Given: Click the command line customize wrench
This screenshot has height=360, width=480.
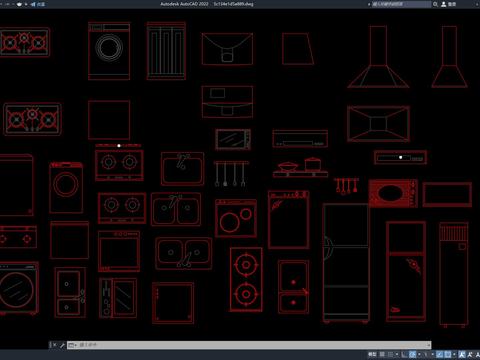Looking at the screenshot, I should pyautogui.click(x=62, y=345).
